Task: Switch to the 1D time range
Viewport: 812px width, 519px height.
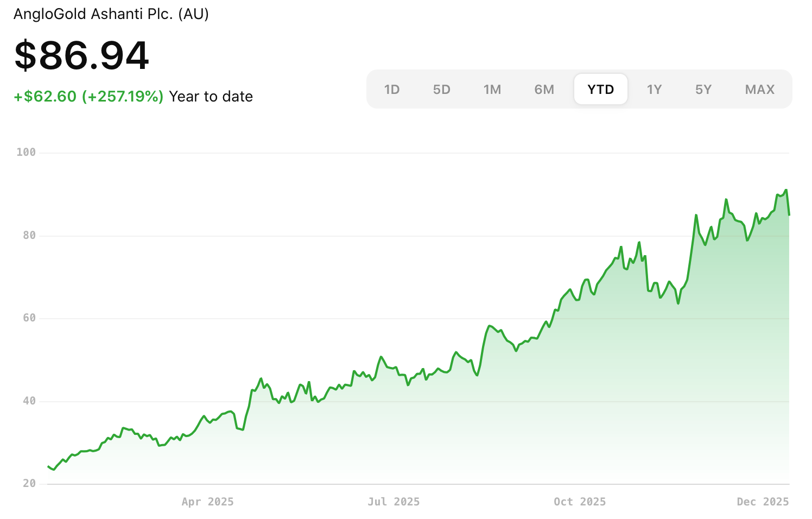Action: (391, 90)
